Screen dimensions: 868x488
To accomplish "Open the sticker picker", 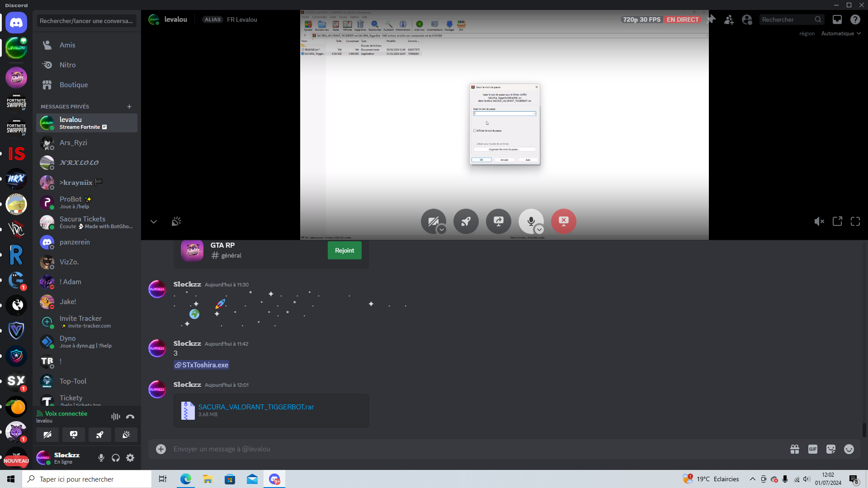I will pos(831,449).
